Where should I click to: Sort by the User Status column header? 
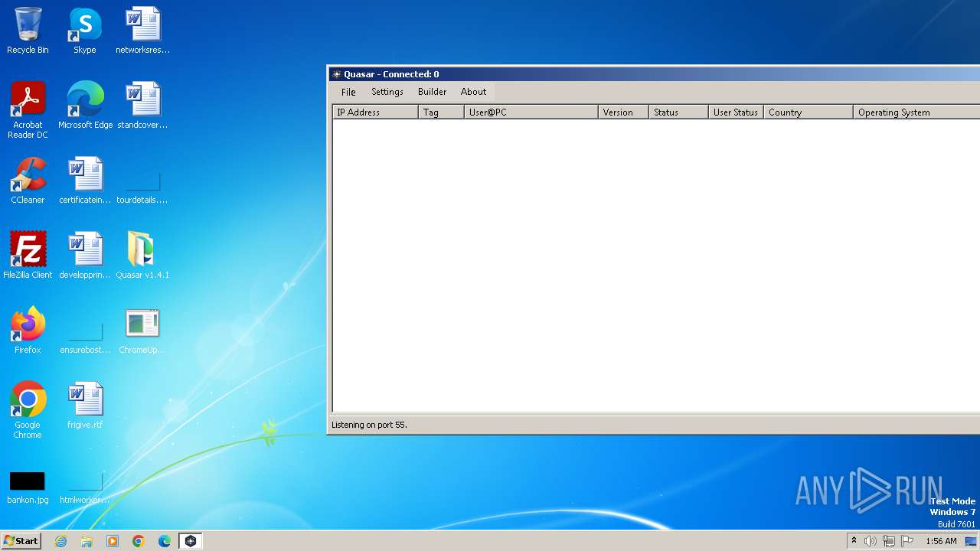(x=736, y=112)
